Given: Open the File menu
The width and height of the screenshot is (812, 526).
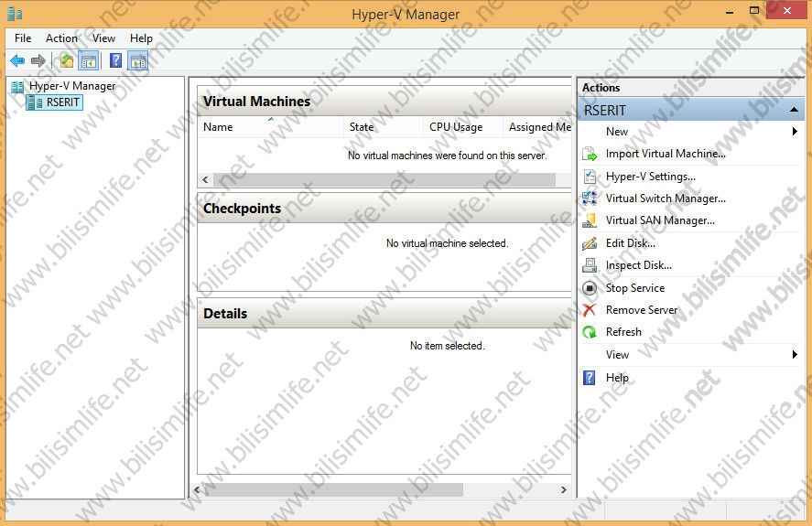Looking at the screenshot, I should pos(23,38).
